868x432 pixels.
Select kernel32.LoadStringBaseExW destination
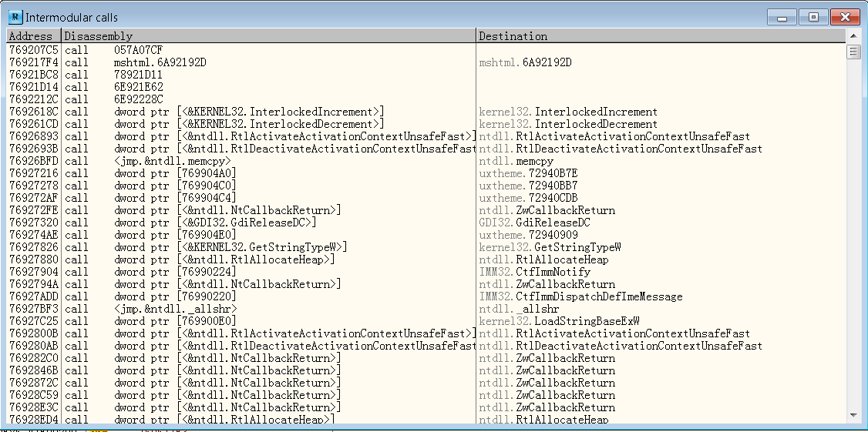tap(559, 321)
